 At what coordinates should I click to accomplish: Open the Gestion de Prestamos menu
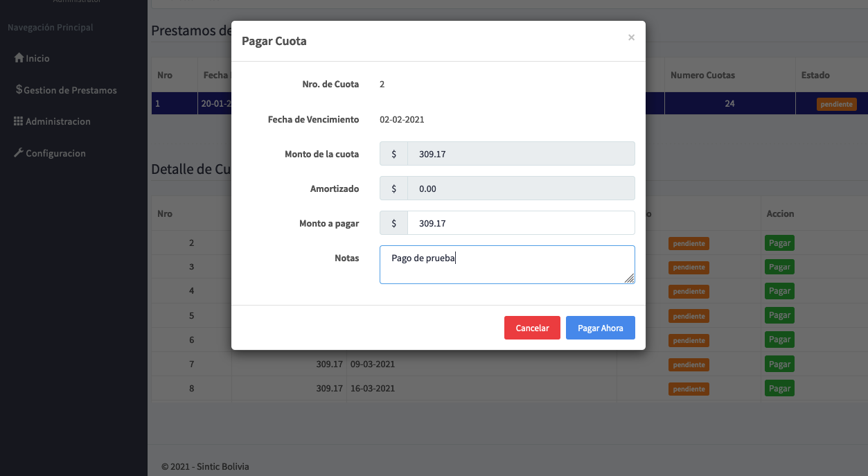[x=69, y=90]
